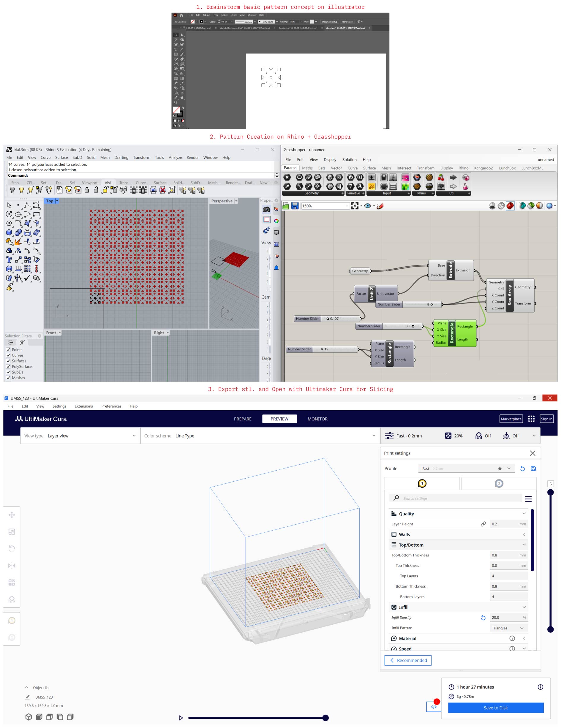Click the reset profile arrow icon in Cura

click(x=522, y=468)
